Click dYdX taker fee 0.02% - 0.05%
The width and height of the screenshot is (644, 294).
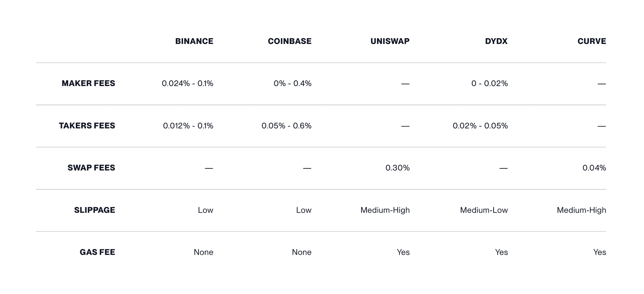pos(480,126)
